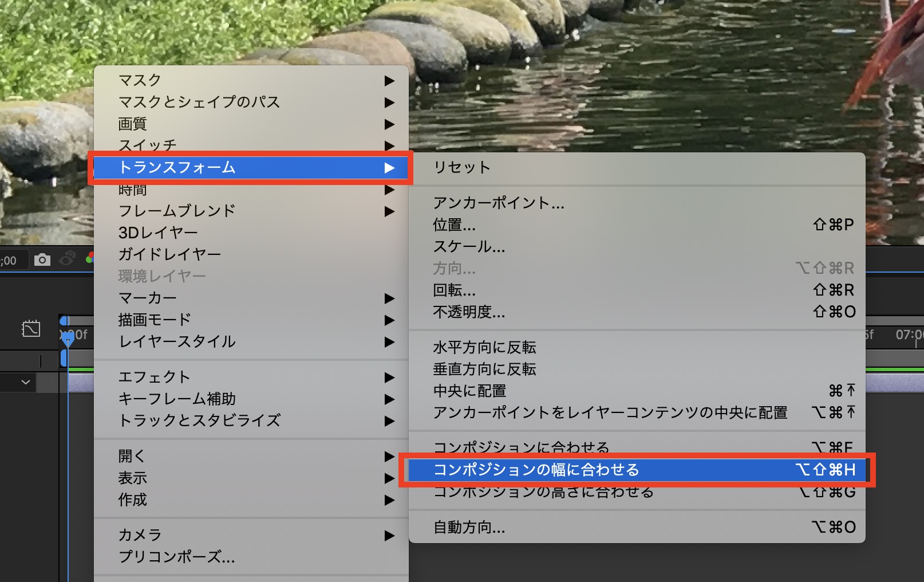Select the トランスフォーム menu item
This screenshot has width=924, height=582.
(x=251, y=167)
